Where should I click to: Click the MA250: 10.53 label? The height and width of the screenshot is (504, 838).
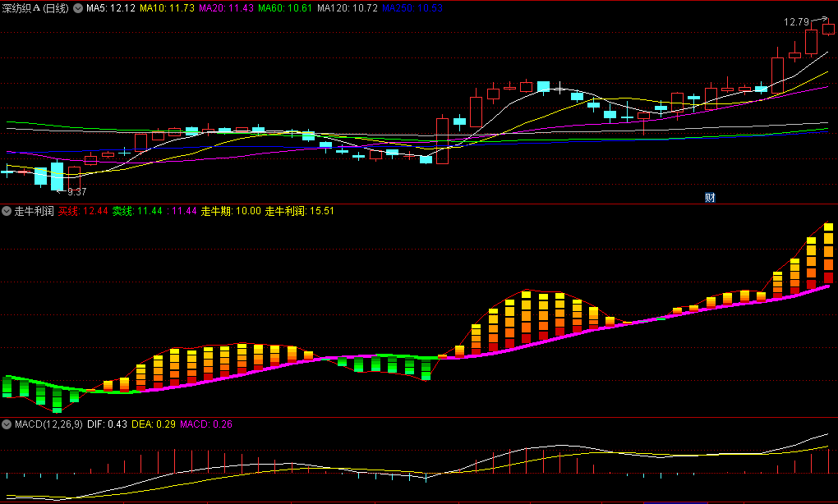pyautogui.click(x=412, y=8)
